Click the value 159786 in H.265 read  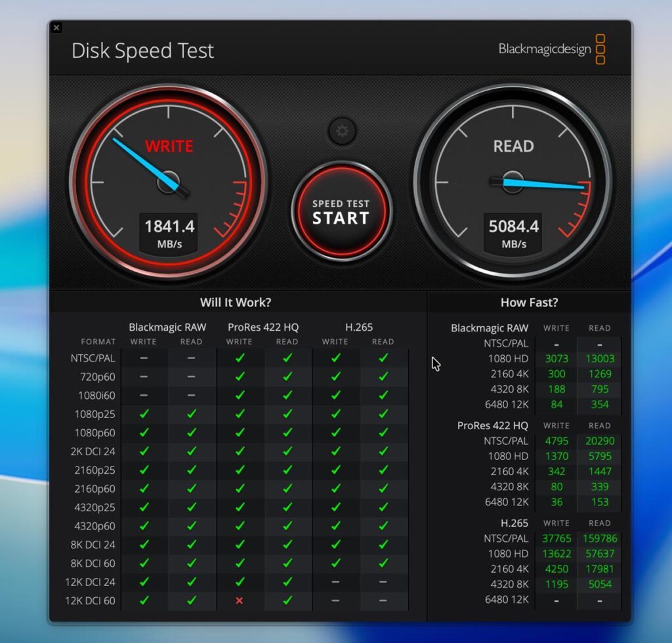point(600,539)
